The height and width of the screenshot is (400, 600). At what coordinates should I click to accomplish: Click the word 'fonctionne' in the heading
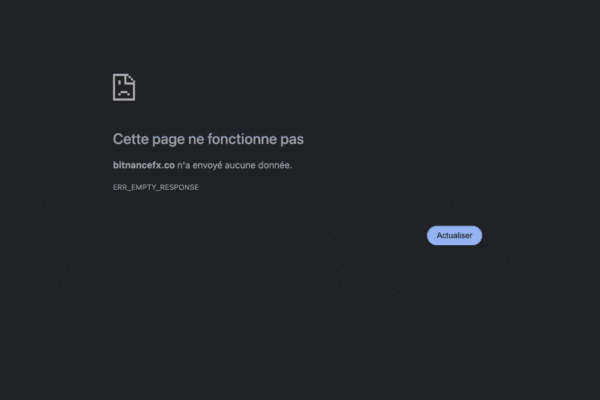pos(242,139)
